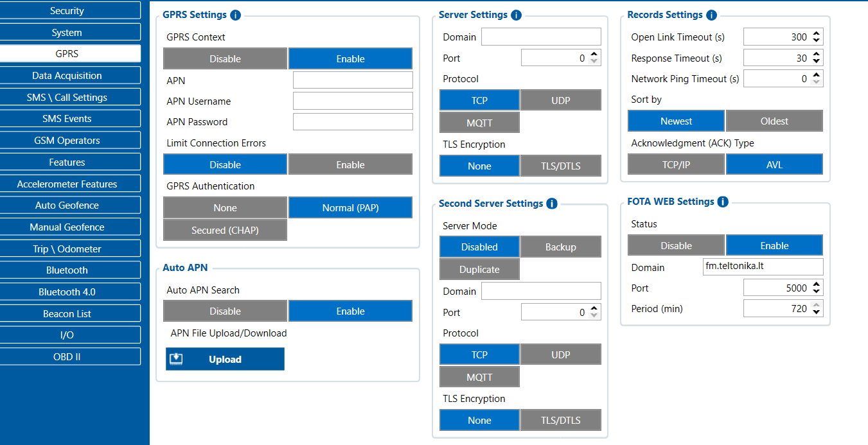This screenshot has width=868, height=445.
Task: Select AVL acknowledgment type
Action: click(774, 164)
